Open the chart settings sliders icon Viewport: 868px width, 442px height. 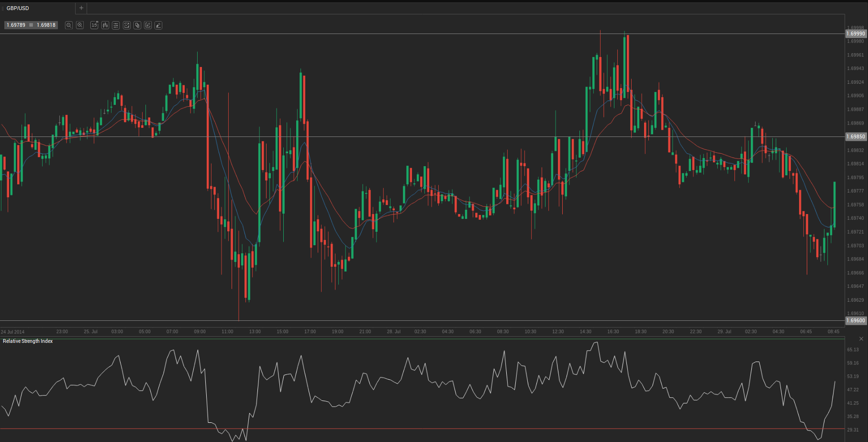point(116,25)
